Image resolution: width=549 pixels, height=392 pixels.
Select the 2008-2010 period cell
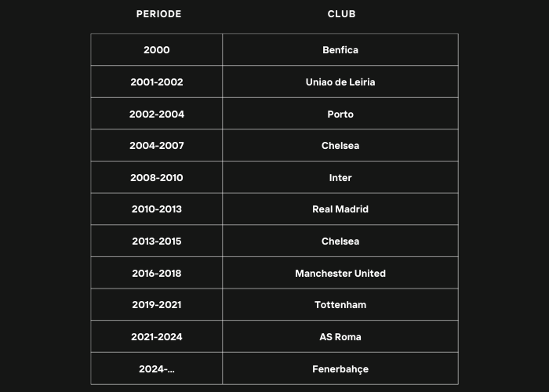(x=157, y=177)
